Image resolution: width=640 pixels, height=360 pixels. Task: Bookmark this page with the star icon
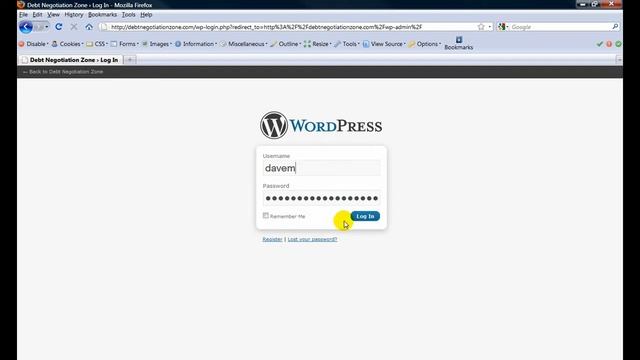(481, 27)
